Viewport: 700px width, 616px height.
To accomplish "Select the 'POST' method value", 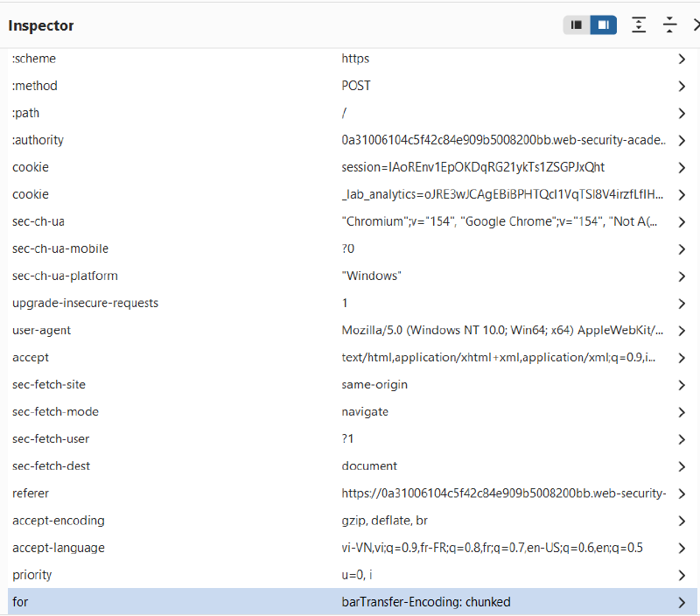I will coord(356,86).
